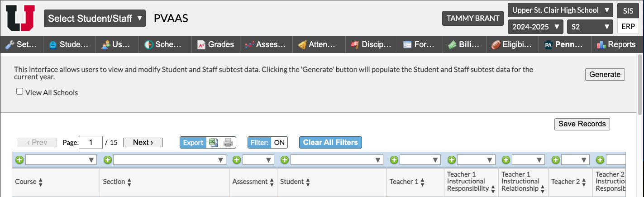Sort by Teacher 1 column arrows
The image size is (644, 197).
click(x=422, y=182)
